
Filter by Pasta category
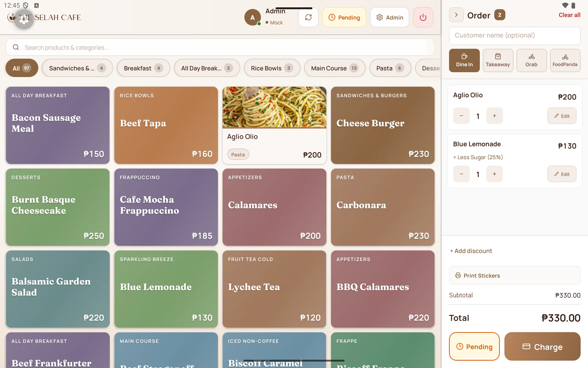(390, 68)
